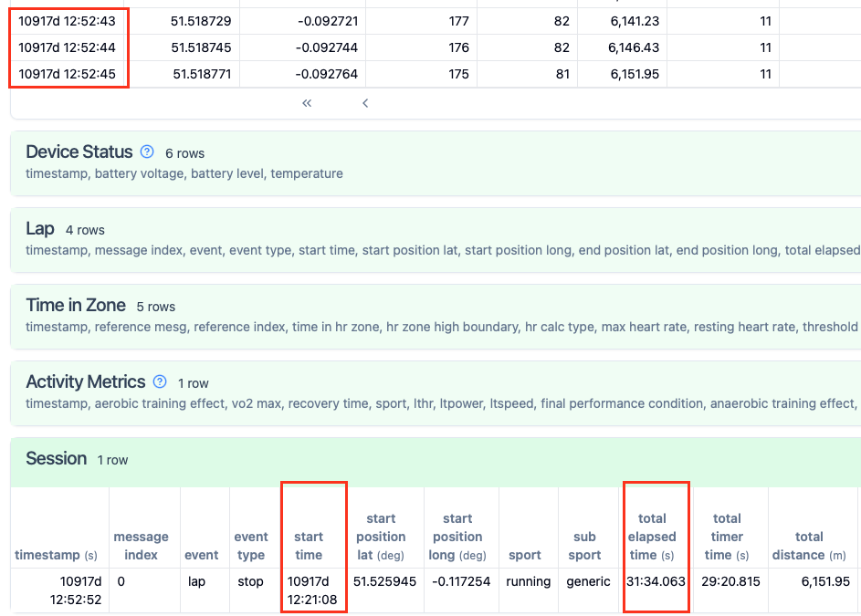Click the 51.525945 start latitude cell
The height and width of the screenshot is (616, 861).
coord(385,581)
